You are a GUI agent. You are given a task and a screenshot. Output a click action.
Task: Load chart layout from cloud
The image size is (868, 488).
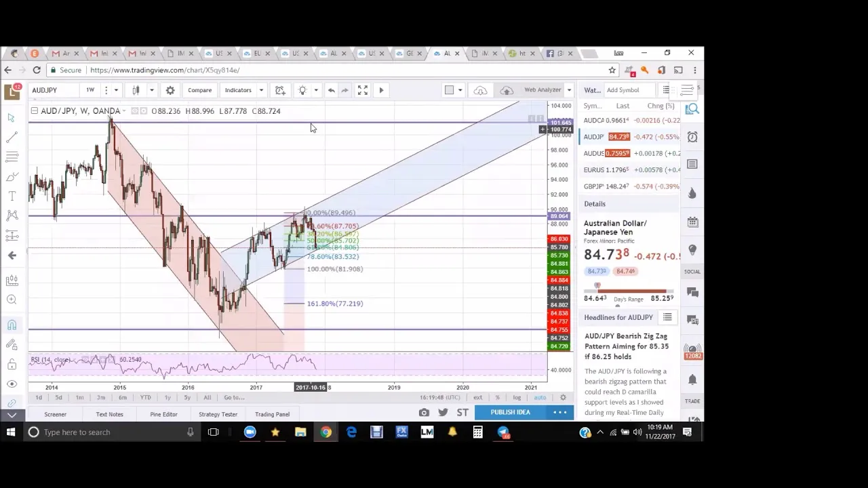click(480, 90)
